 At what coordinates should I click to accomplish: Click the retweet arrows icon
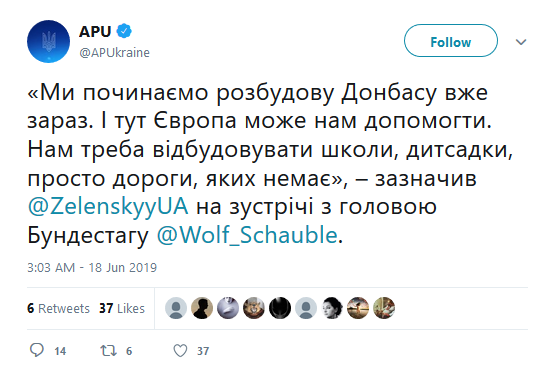(108, 351)
